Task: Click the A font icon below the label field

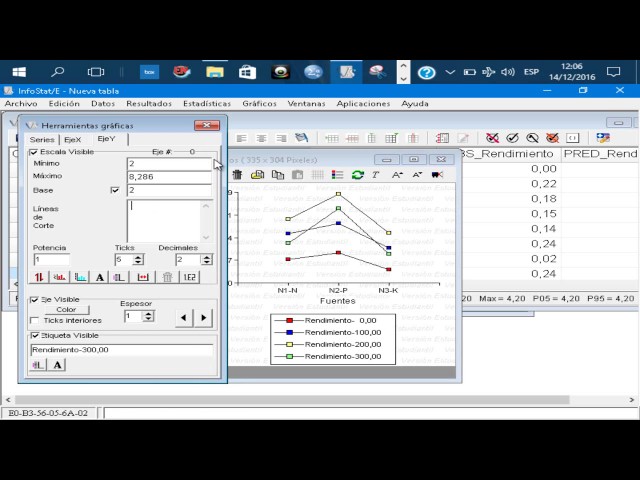Action: (57, 365)
